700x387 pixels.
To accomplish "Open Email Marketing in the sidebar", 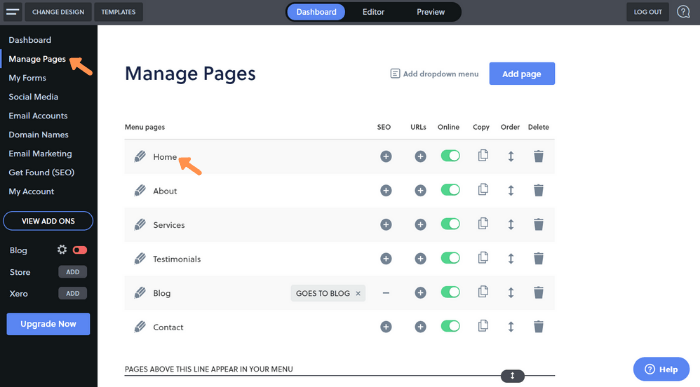I will coord(40,154).
